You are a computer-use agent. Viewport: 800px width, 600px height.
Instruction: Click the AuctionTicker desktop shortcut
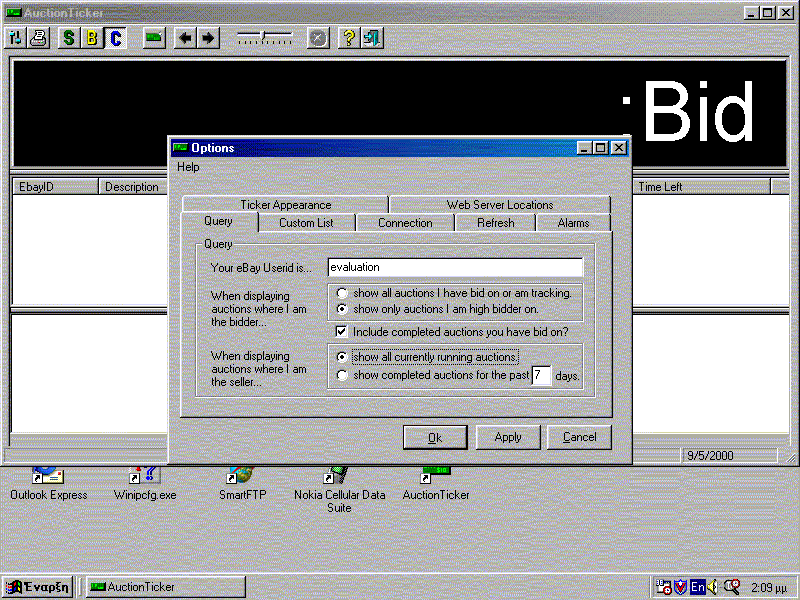(436, 483)
